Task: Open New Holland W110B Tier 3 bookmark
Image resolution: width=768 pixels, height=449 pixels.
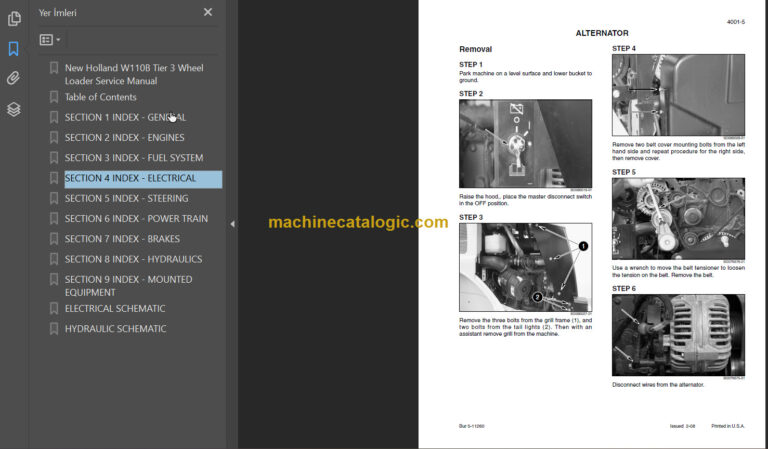Action: click(134, 74)
